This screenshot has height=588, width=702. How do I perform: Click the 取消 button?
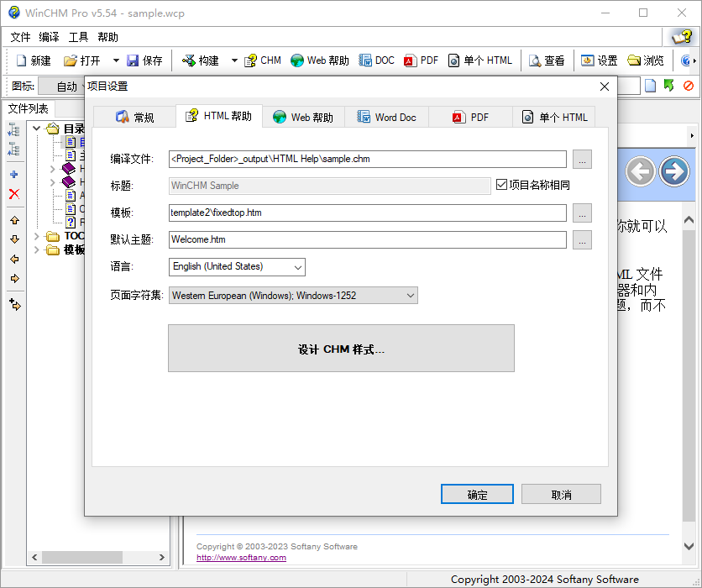(561, 494)
